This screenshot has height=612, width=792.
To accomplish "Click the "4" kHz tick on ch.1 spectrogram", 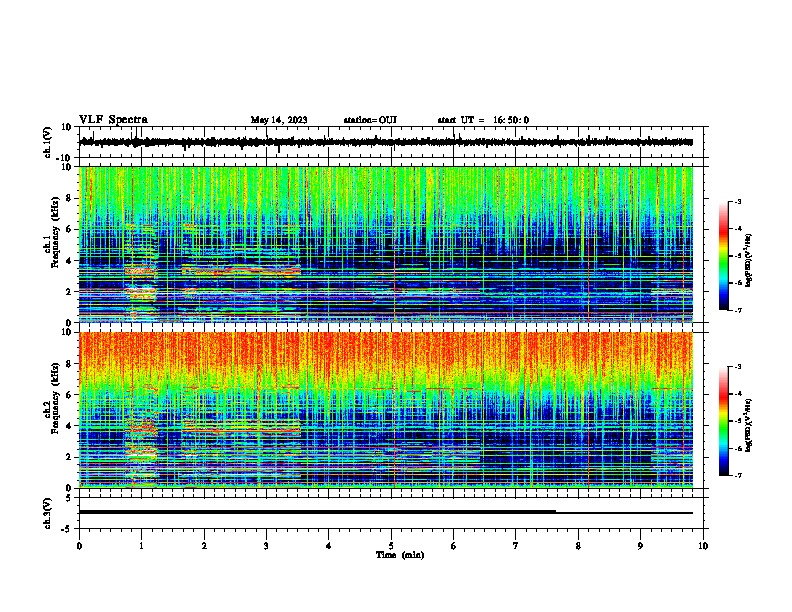I will [69, 261].
